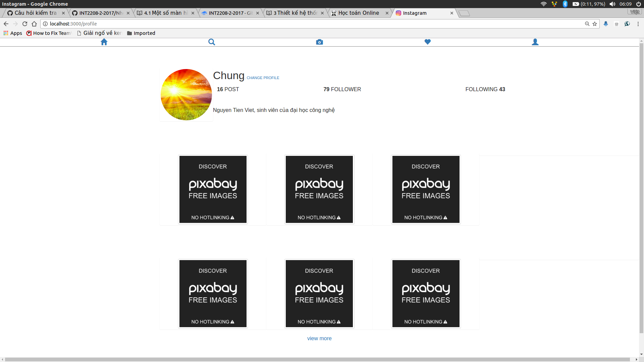Open the Bluetooth indicator in top panel
The height and width of the screenshot is (362, 644).
tap(565, 4)
